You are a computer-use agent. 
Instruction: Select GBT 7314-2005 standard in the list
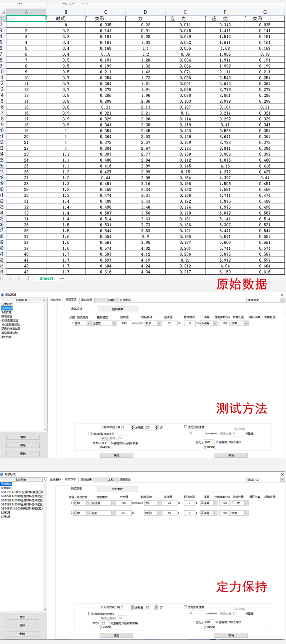click(21, 492)
